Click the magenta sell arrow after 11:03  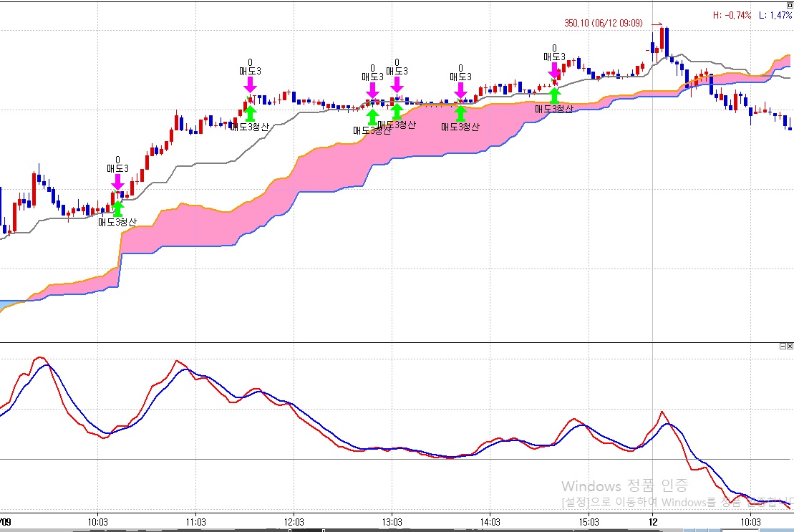(250, 83)
